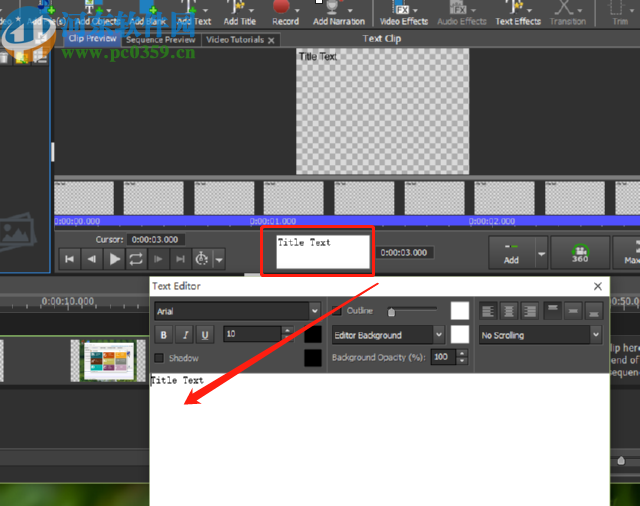Screen dimensions: 640x506
Task: Align text right horizontally
Action: 530,311
